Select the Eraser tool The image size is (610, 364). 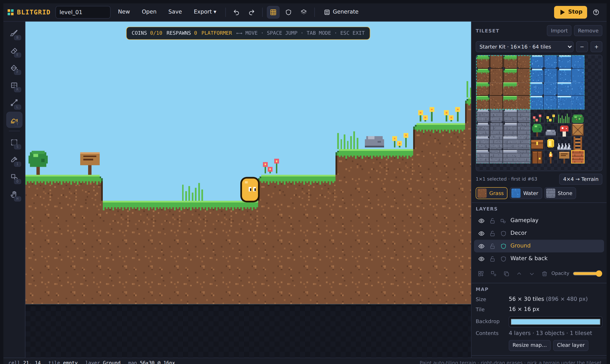tap(14, 51)
